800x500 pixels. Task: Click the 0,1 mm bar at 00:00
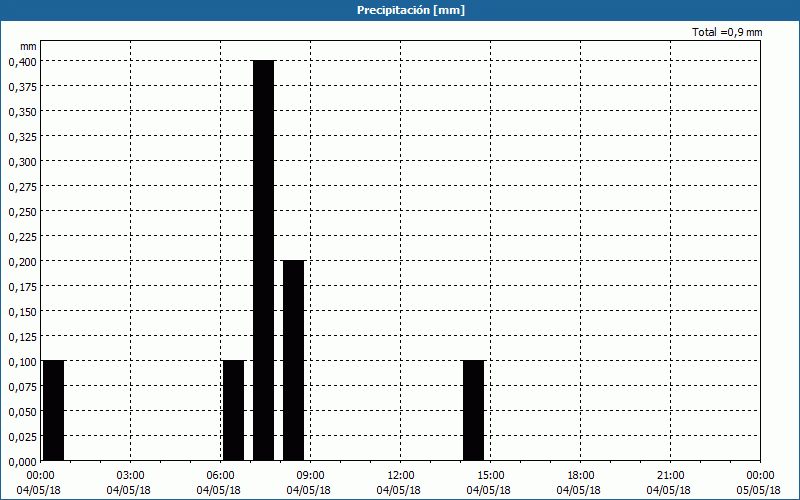click(54, 411)
